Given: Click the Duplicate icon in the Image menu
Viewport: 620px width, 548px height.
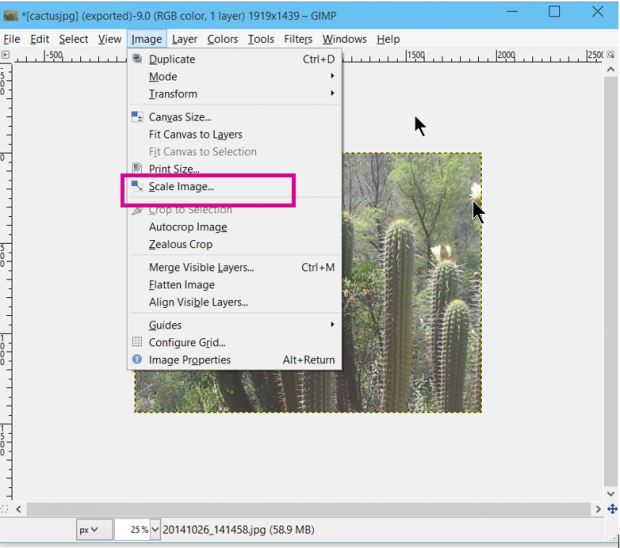Looking at the screenshot, I should point(138,59).
